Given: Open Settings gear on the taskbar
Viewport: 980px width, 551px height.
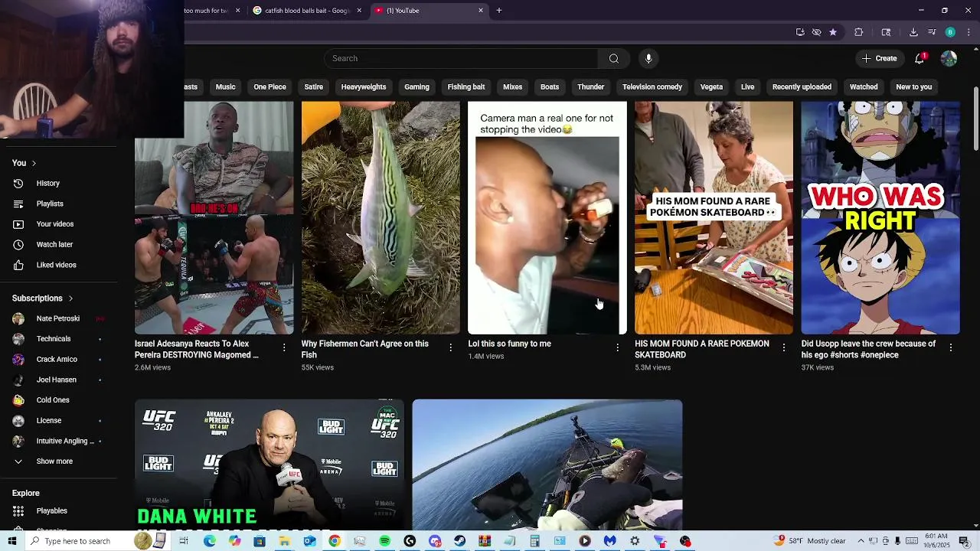Looking at the screenshot, I should (635, 541).
